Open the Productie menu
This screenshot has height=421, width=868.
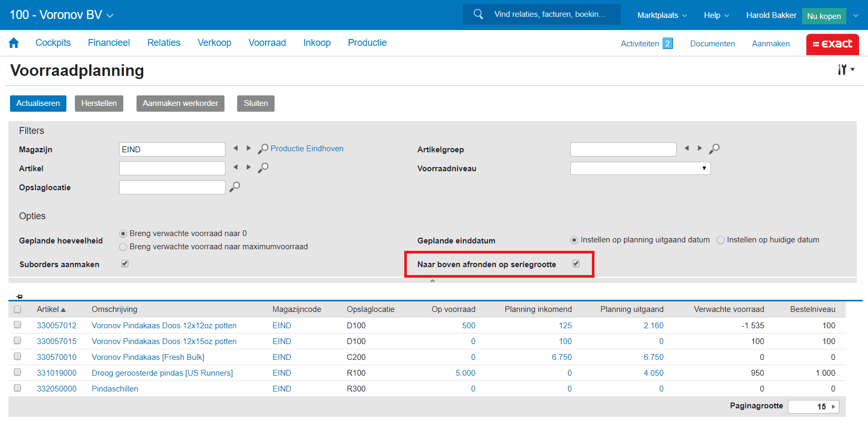pos(367,43)
